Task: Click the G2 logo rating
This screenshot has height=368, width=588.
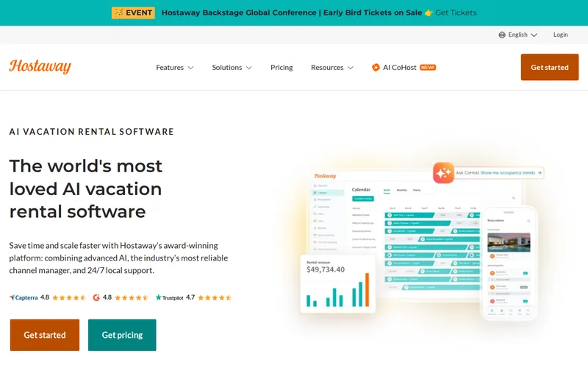Action: click(96, 297)
